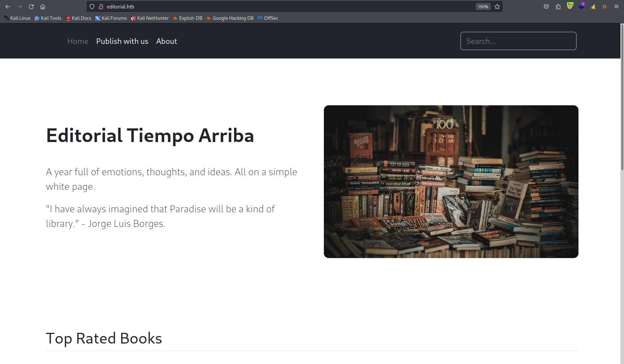Bookmark this page with the star icon
This screenshot has height=364, width=624.
pyautogui.click(x=497, y=6)
